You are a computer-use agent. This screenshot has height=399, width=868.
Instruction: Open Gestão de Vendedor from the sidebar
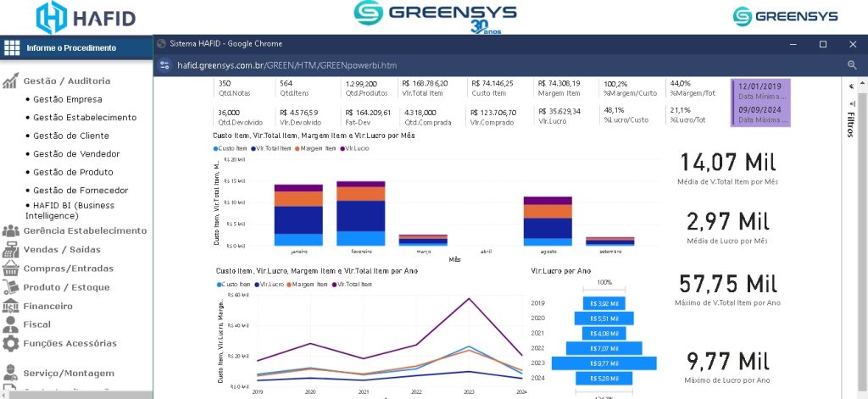pos(76,154)
